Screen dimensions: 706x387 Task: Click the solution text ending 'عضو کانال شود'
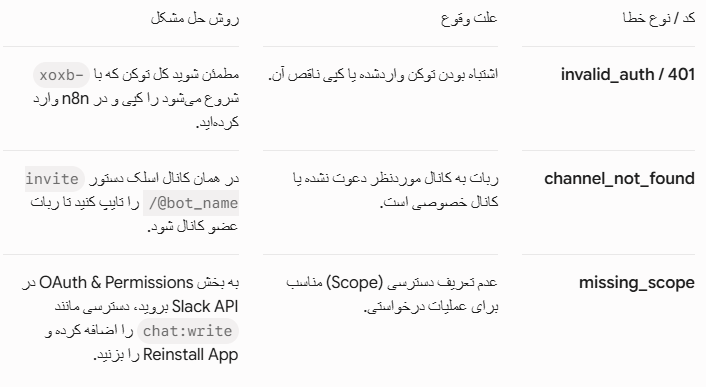(131, 202)
